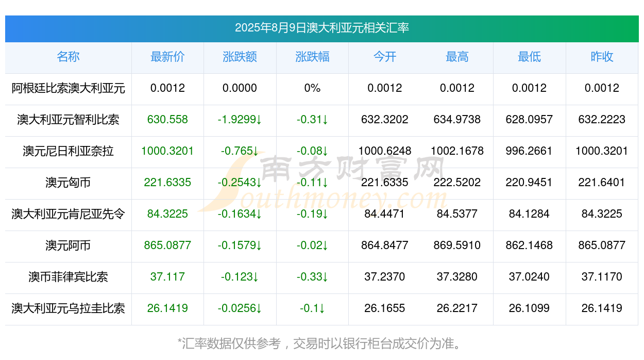Click opening price 632.3202
Screen dimensions: 644x360
pos(385,120)
